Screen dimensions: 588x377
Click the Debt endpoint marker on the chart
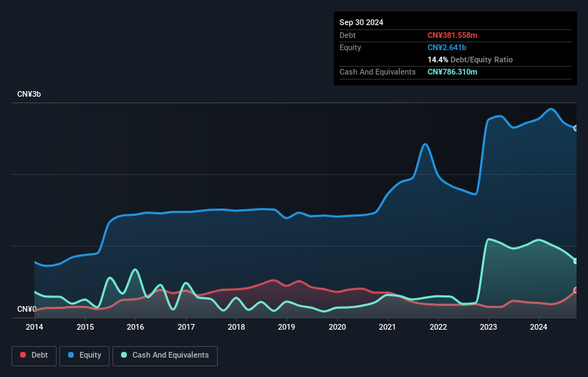(576, 290)
